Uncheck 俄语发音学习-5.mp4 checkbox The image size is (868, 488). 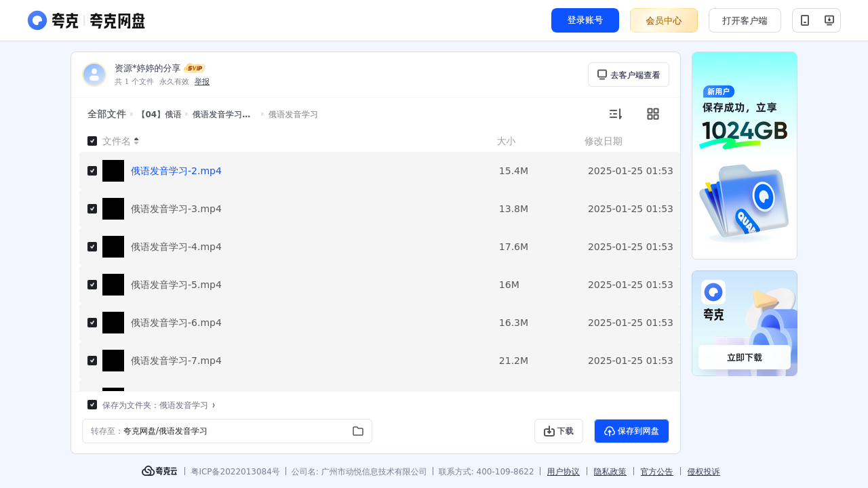92,285
